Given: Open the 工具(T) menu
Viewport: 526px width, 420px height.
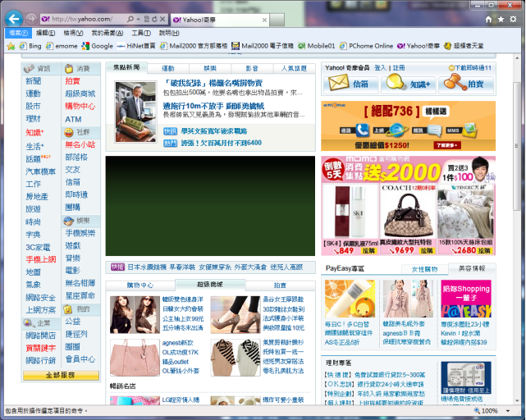Looking at the screenshot, I should tap(141, 33).
